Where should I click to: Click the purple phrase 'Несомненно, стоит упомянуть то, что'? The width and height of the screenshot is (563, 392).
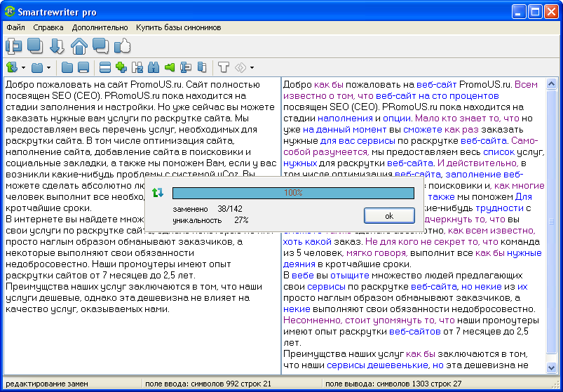coord(369,320)
